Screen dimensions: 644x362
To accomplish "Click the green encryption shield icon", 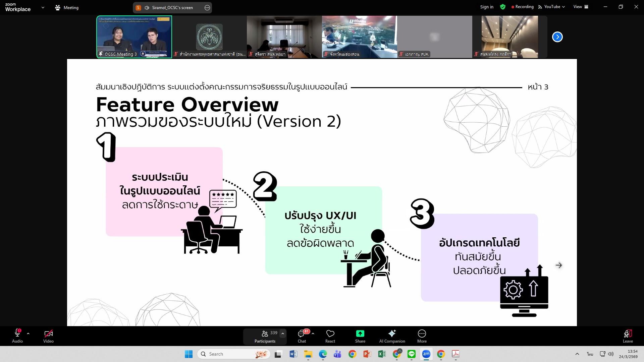I will [x=502, y=7].
